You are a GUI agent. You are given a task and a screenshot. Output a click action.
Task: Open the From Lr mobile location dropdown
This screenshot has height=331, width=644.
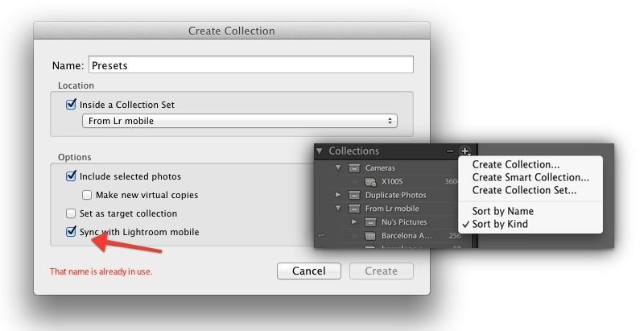[x=240, y=121]
